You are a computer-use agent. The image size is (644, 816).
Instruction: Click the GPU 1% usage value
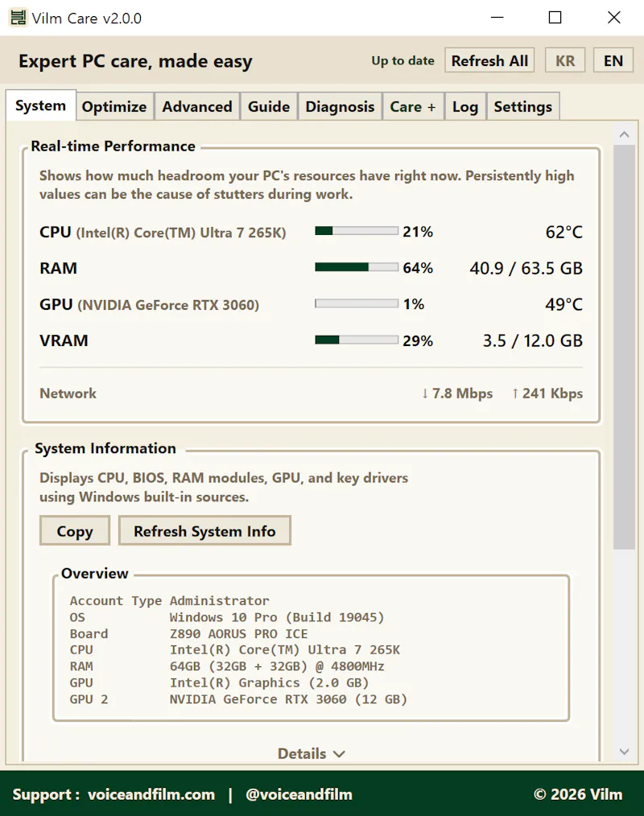pos(414,304)
